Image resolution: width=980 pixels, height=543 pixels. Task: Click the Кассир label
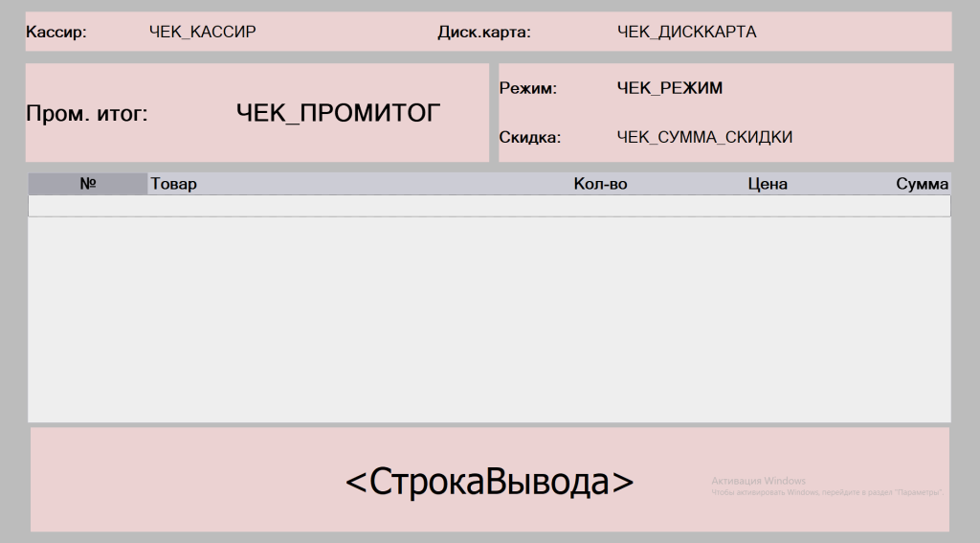point(56,32)
